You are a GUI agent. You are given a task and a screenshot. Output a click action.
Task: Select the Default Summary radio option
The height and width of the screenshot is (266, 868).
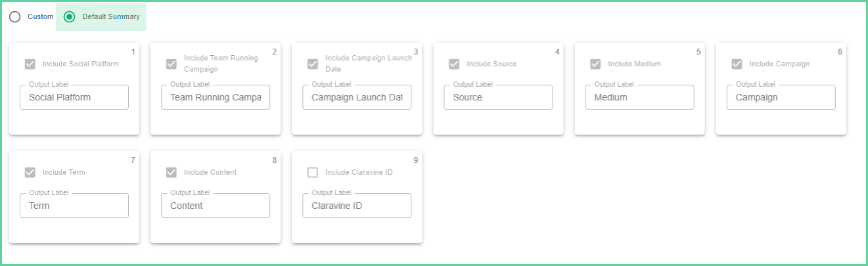(69, 16)
